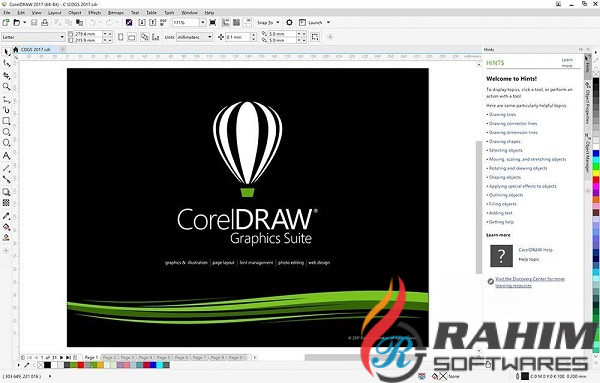Viewport: 600px width, 383px height.
Task: Set page orientation to Portrait
Action: coord(121,37)
